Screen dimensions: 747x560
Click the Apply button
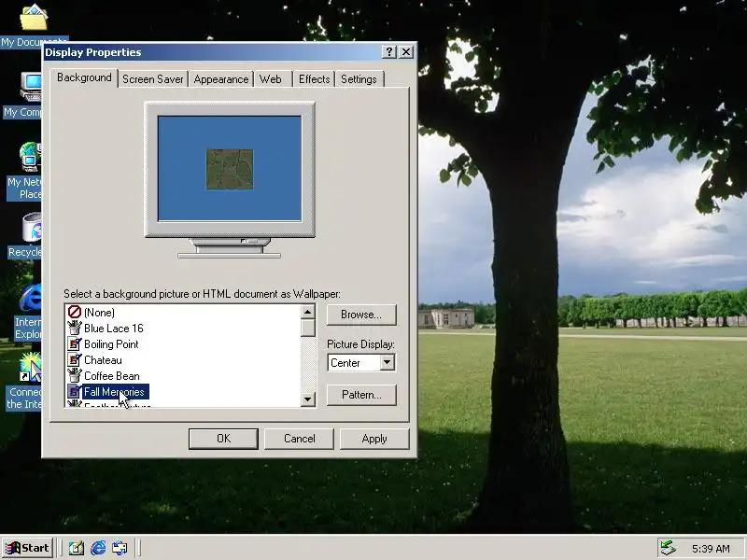click(374, 439)
